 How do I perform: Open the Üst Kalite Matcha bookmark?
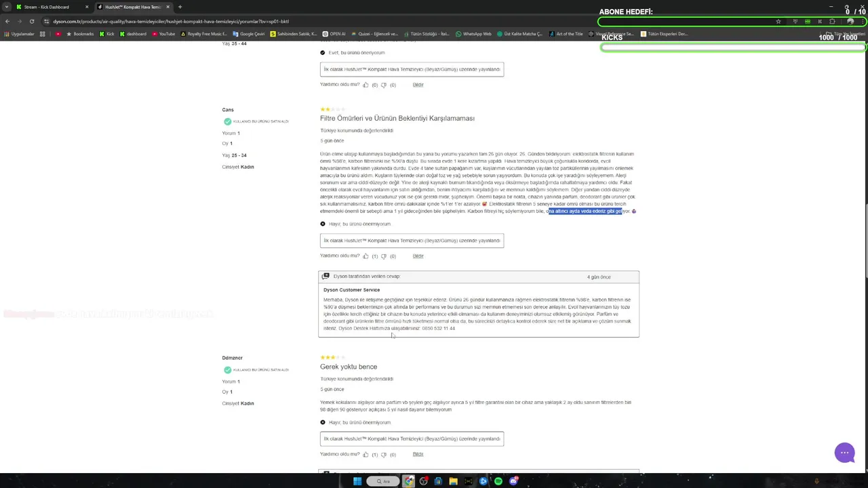coord(519,34)
